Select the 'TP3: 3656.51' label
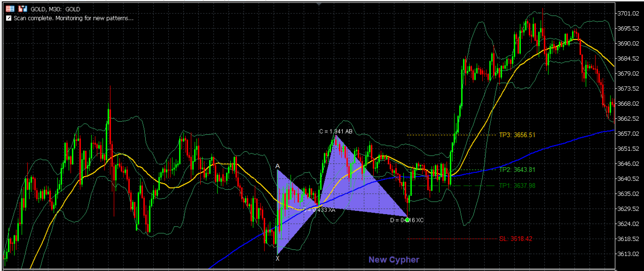The image size is (644, 271). [x=517, y=135]
